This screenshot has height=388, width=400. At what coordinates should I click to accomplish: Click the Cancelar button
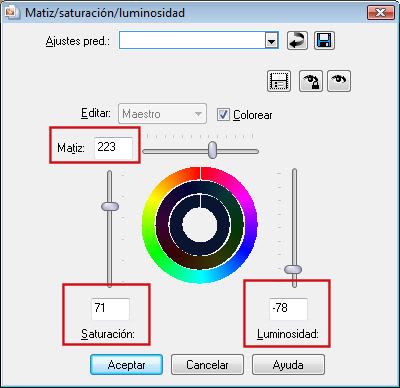[207, 365]
